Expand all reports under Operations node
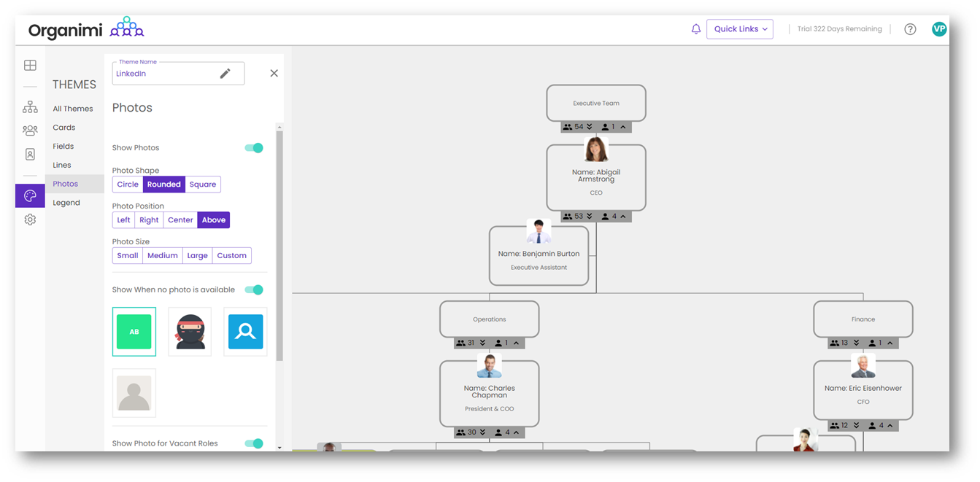The image size is (980, 482). coord(482,343)
